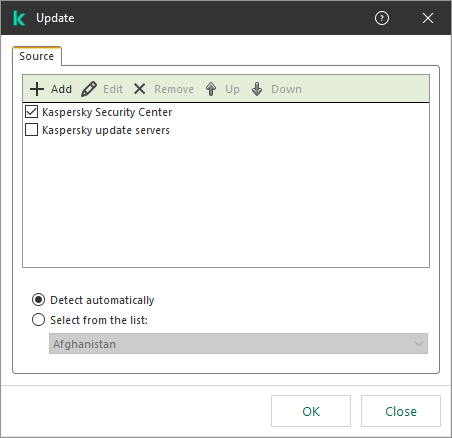452x438 pixels.
Task: Click the Add plus icon
Action: [x=37, y=89]
